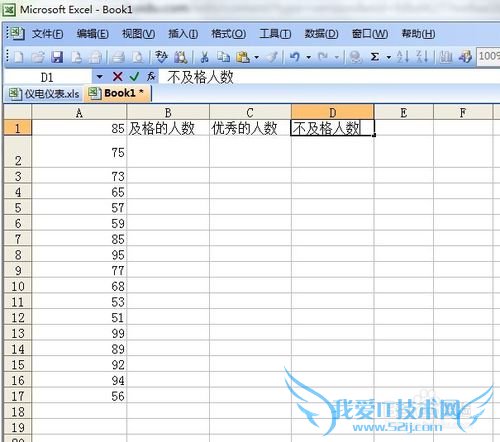Open the 工具(T) menu
Screen dimensions: 500x442
(275, 34)
